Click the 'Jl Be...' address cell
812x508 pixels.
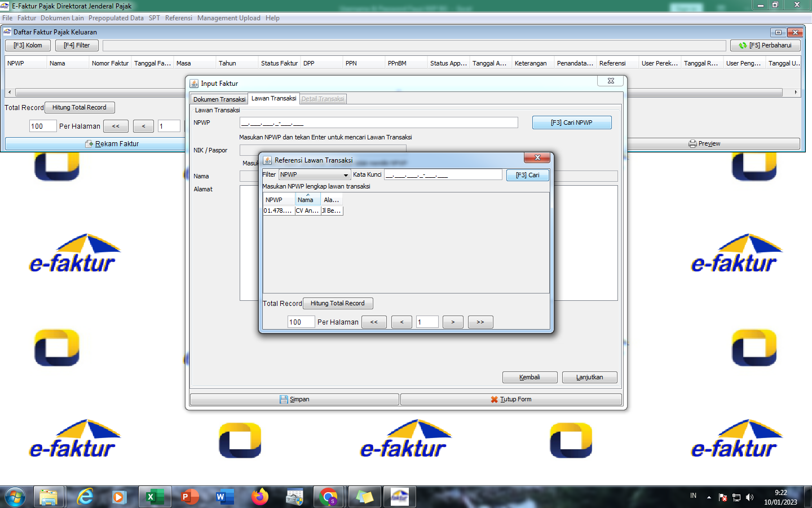point(332,211)
